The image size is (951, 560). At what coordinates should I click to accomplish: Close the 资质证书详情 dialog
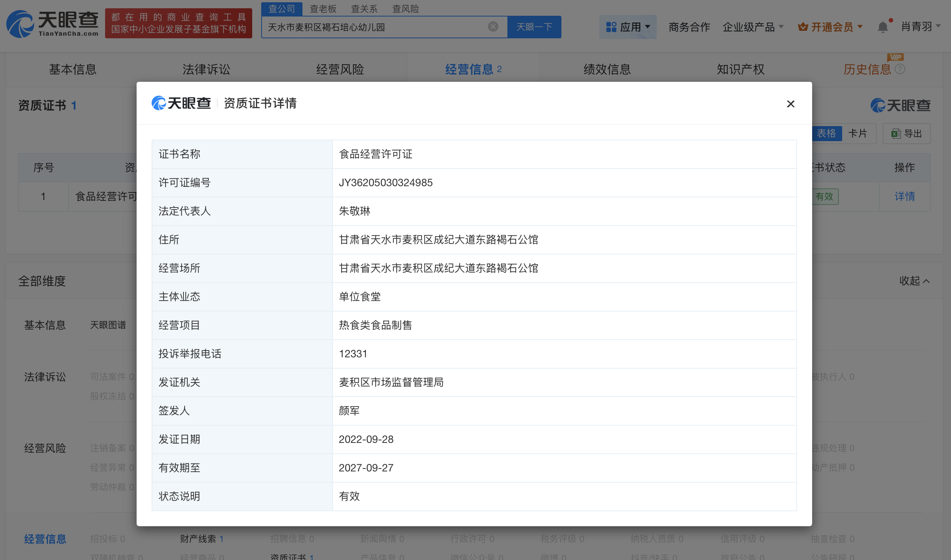pos(790,104)
